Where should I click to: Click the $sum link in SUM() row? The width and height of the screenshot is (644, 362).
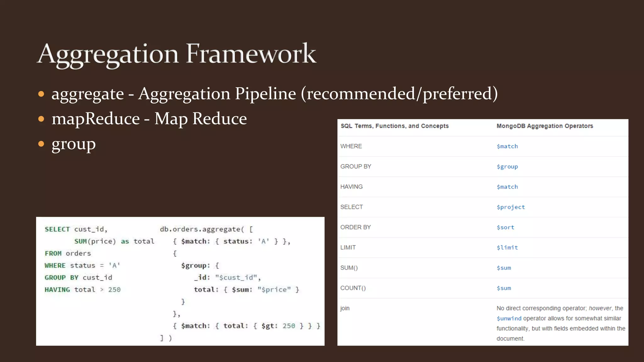coord(504,268)
